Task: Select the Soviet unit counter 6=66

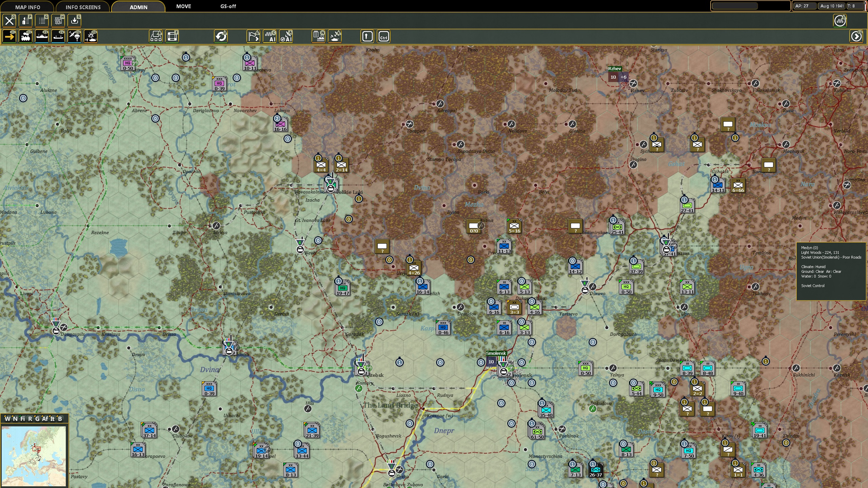Action: pyautogui.click(x=738, y=185)
